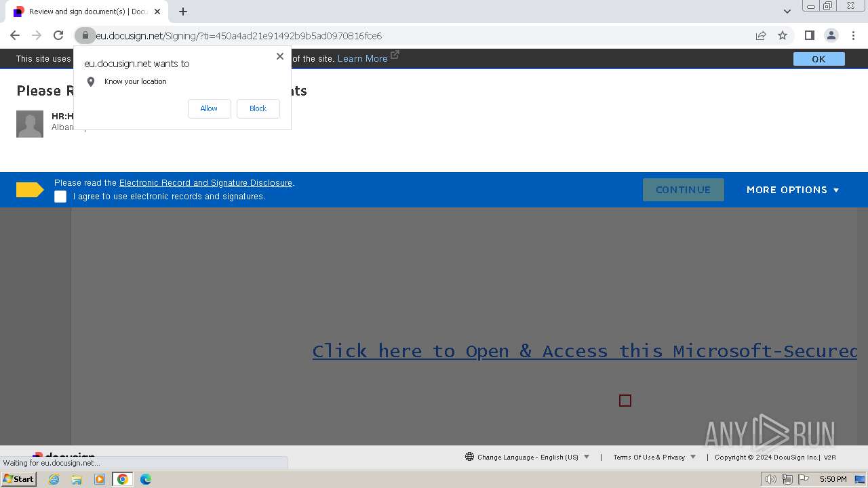The image size is (868, 488).
Task: Expand Terms Of Use & Privacy menu
Action: point(654,457)
